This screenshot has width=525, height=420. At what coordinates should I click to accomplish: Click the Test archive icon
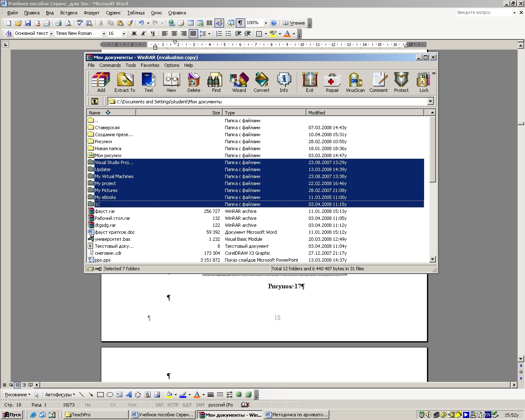point(148,82)
